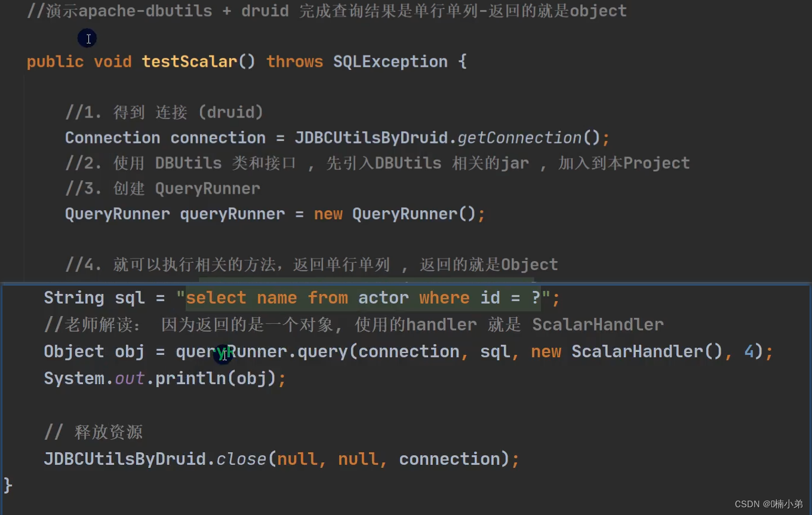The width and height of the screenshot is (812, 515).
Task: Click the 'System' class name
Action: [74, 378]
